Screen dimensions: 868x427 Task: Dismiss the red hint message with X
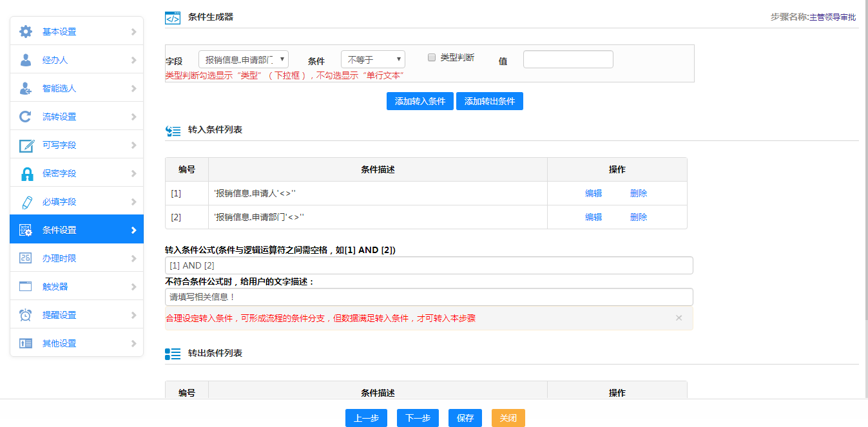pyautogui.click(x=679, y=318)
